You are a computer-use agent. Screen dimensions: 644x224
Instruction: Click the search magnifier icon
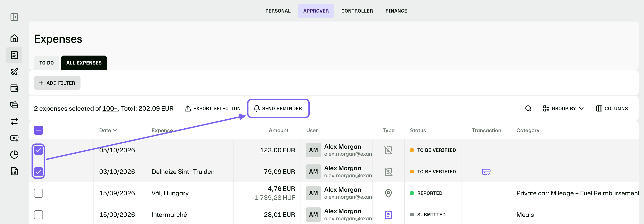pos(528,108)
